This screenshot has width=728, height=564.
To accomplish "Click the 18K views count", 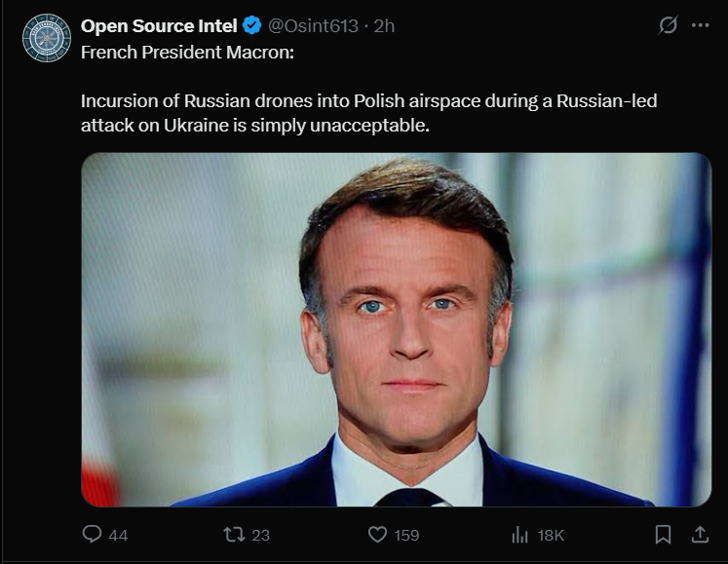I will [551, 535].
